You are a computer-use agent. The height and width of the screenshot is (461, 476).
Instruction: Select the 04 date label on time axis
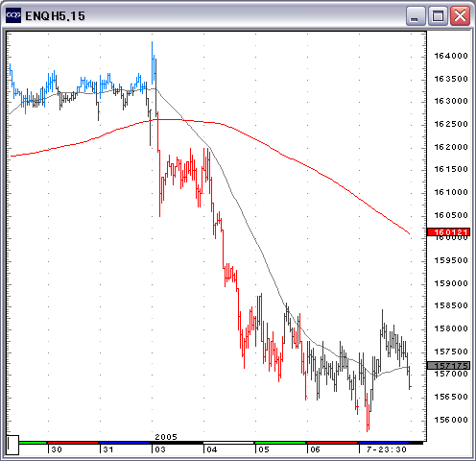click(x=212, y=449)
